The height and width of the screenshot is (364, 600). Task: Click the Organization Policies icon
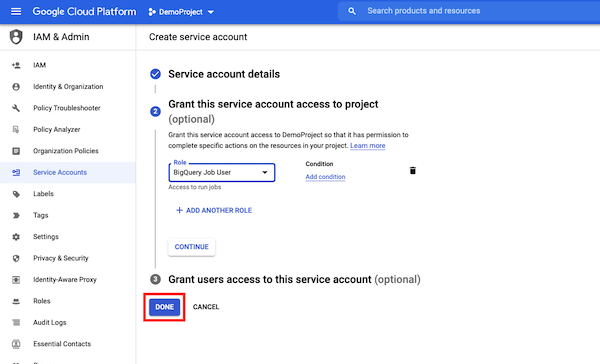pos(16,151)
